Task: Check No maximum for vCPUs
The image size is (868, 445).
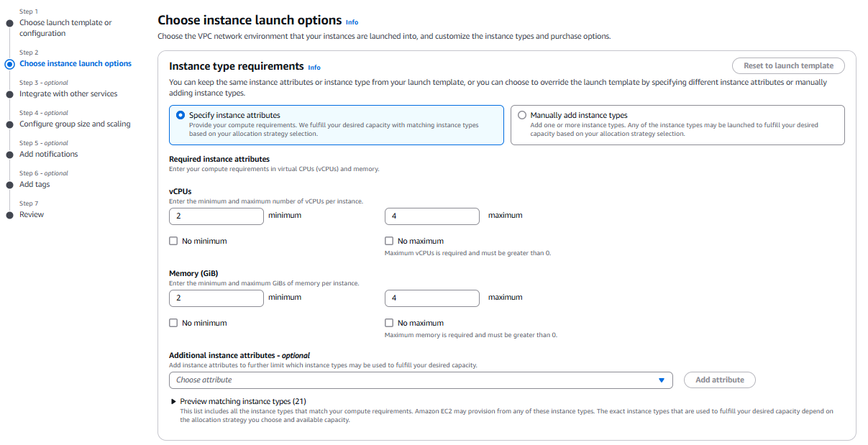Action: 389,242
